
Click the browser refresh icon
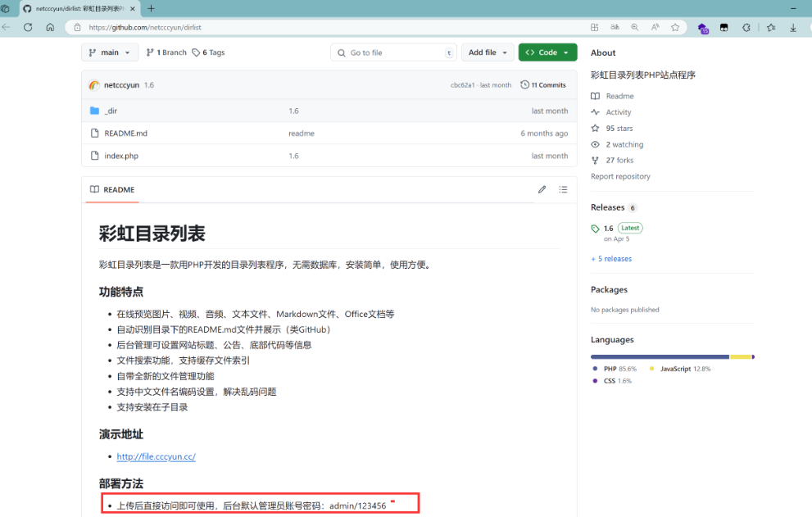(x=28, y=27)
